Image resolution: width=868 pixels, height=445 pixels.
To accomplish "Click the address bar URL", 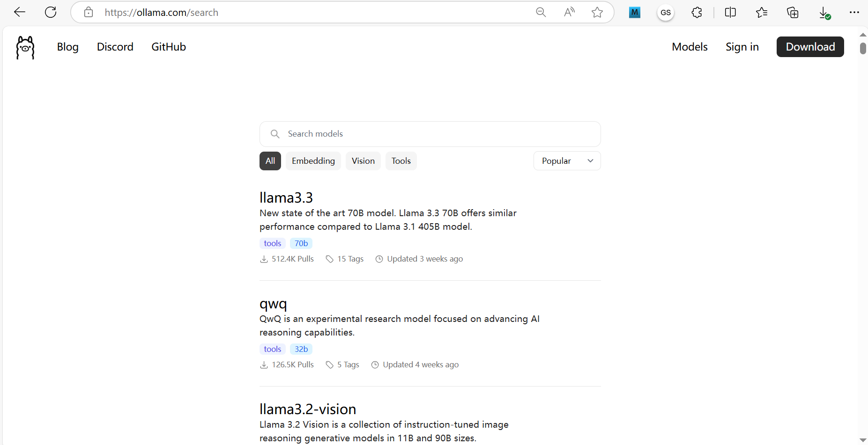I will click(162, 13).
